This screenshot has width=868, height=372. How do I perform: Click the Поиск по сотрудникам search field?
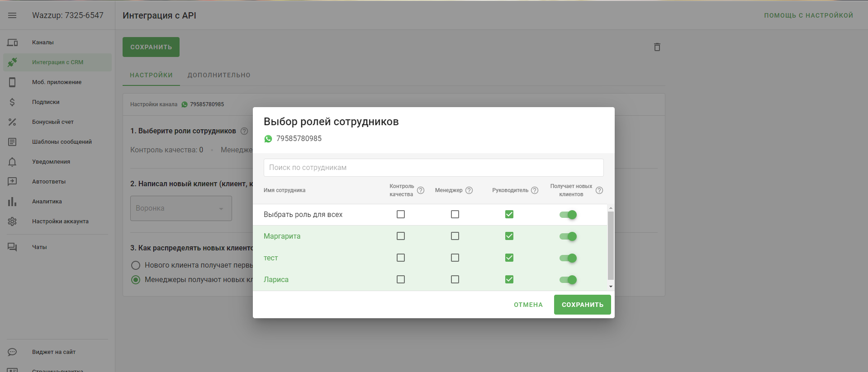(x=433, y=168)
